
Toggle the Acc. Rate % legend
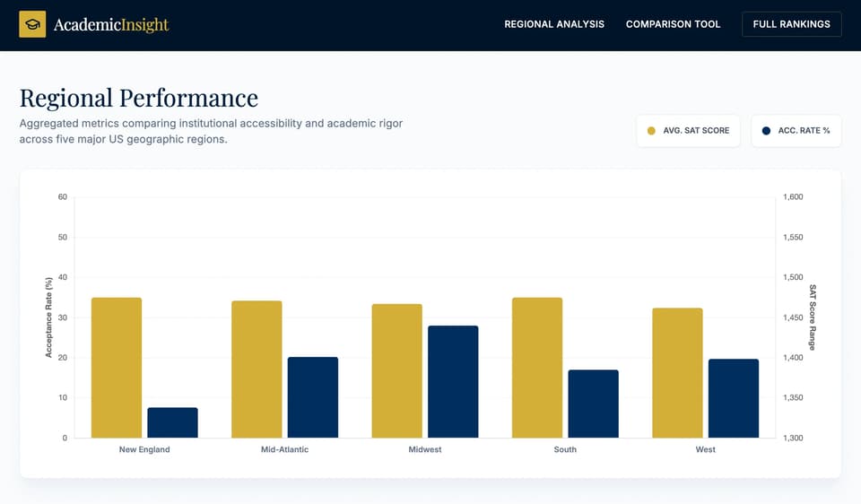coord(796,131)
